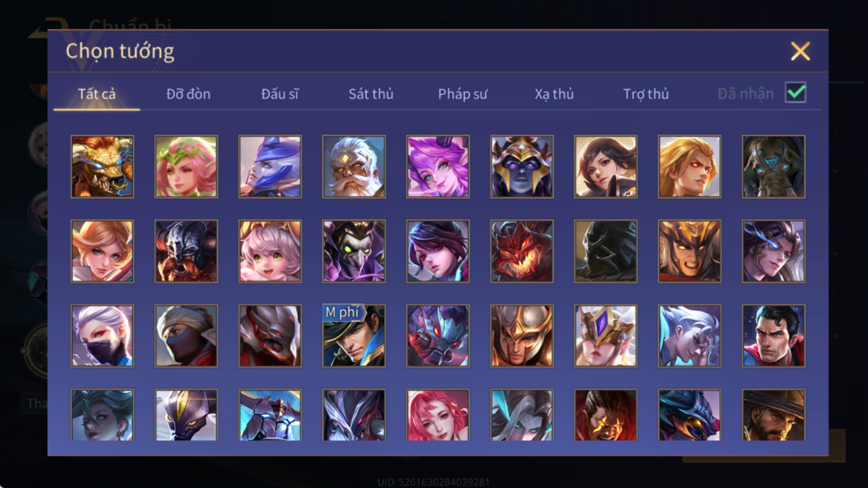Screen dimensions: 868x488
Task: Choose the cowboy hat bearded hero
Action: pyautogui.click(x=773, y=415)
